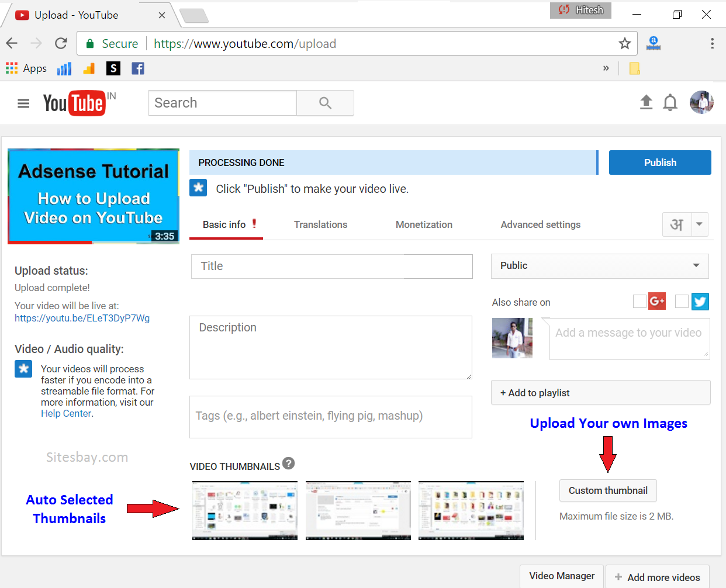The width and height of the screenshot is (726, 588).
Task: Click the profile photo beside message box
Action: tap(512, 338)
